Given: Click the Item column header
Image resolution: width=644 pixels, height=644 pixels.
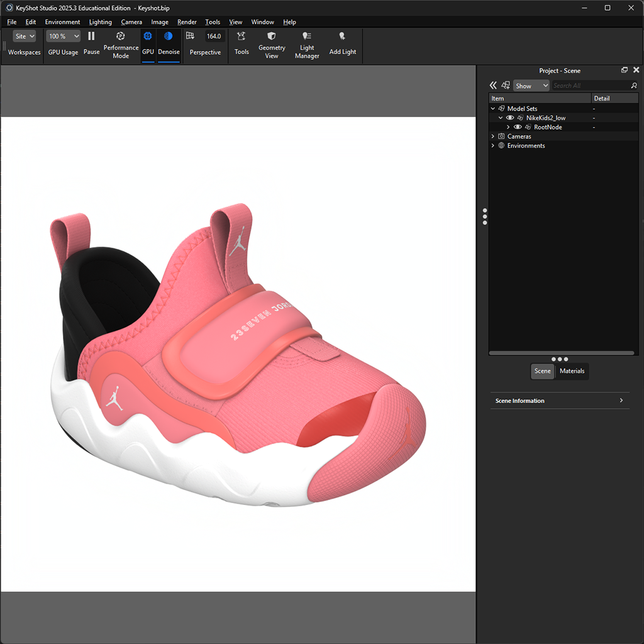Looking at the screenshot, I should [540, 99].
